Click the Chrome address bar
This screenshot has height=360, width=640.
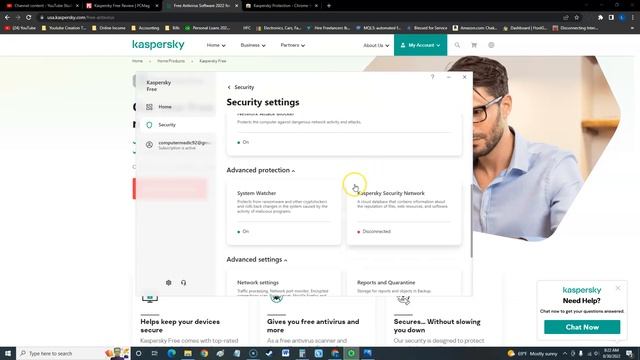[x=300, y=18]
